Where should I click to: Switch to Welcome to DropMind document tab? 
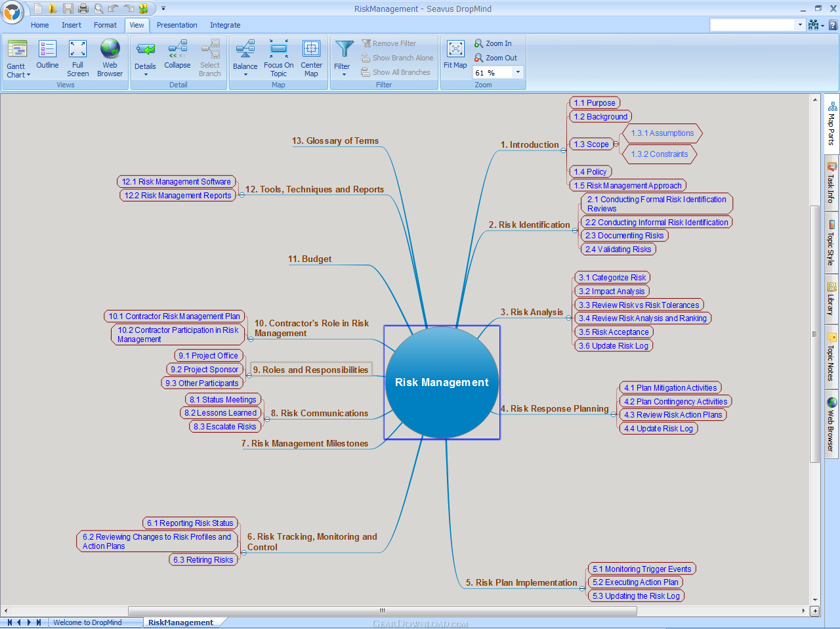[87, 622]
